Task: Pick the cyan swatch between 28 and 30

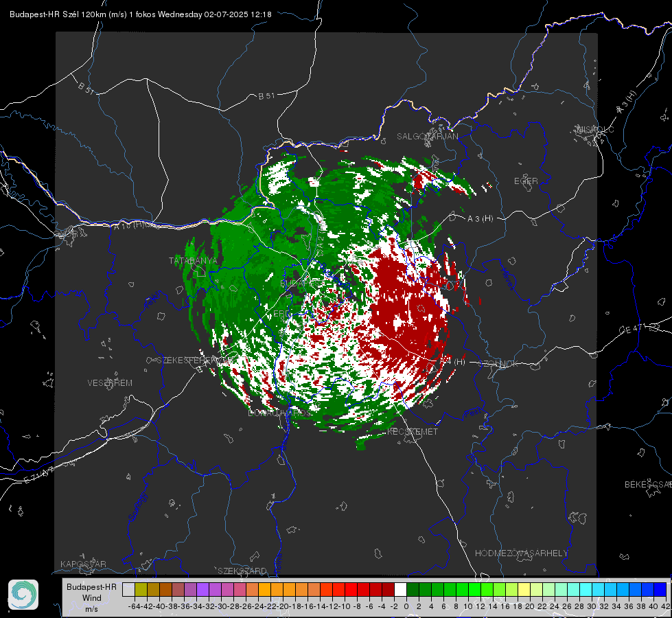Action: point(586,590)
